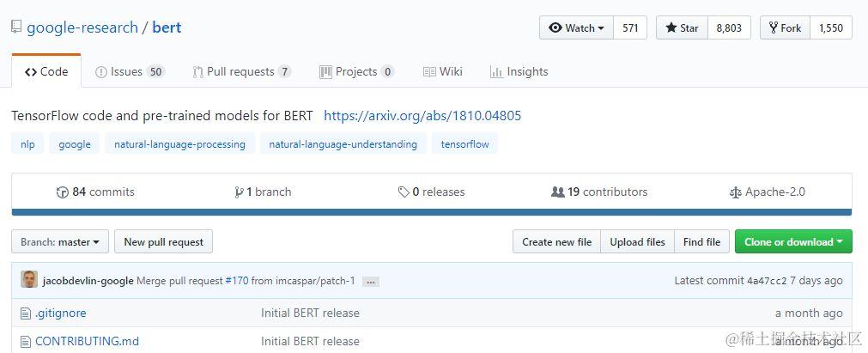
Task: Click the tag icon next to 0 releases
Action: [404, 192]
